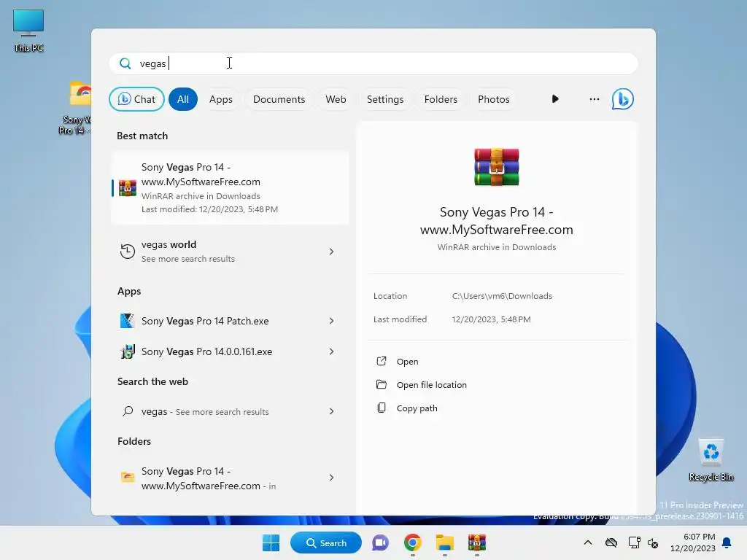Click the muted volume tray icon

(653, 542)
